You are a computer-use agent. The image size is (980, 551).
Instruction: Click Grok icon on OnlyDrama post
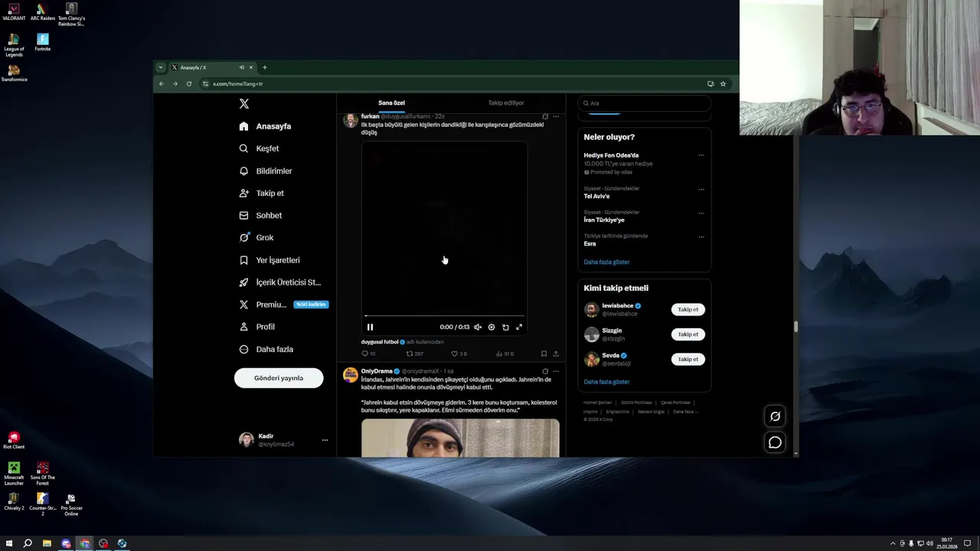[545, 371]
